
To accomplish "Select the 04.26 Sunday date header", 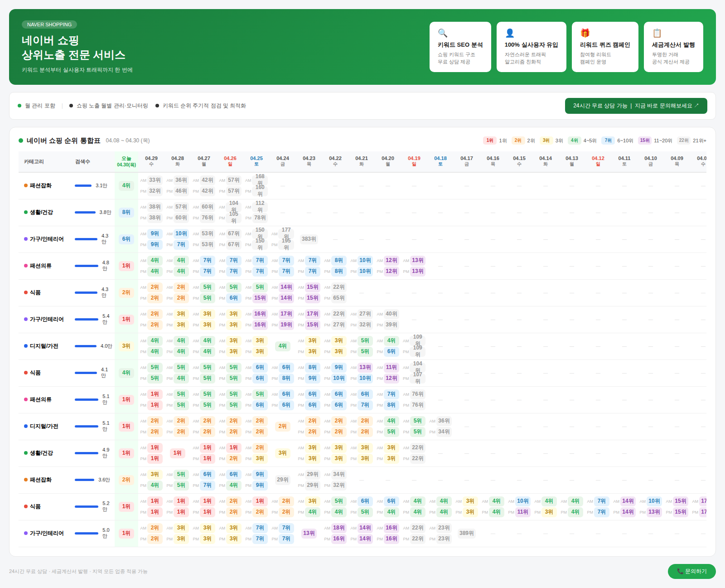I will (x=230, y=161).
